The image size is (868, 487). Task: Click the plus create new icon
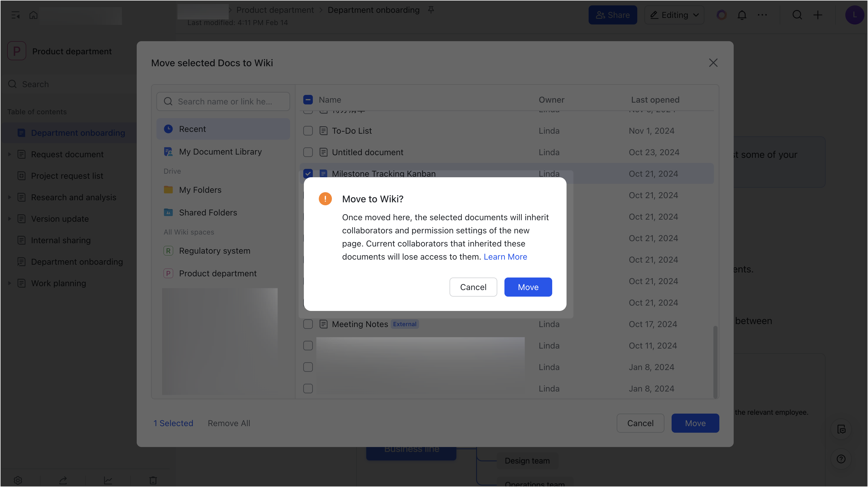click(x=818, y=15)
